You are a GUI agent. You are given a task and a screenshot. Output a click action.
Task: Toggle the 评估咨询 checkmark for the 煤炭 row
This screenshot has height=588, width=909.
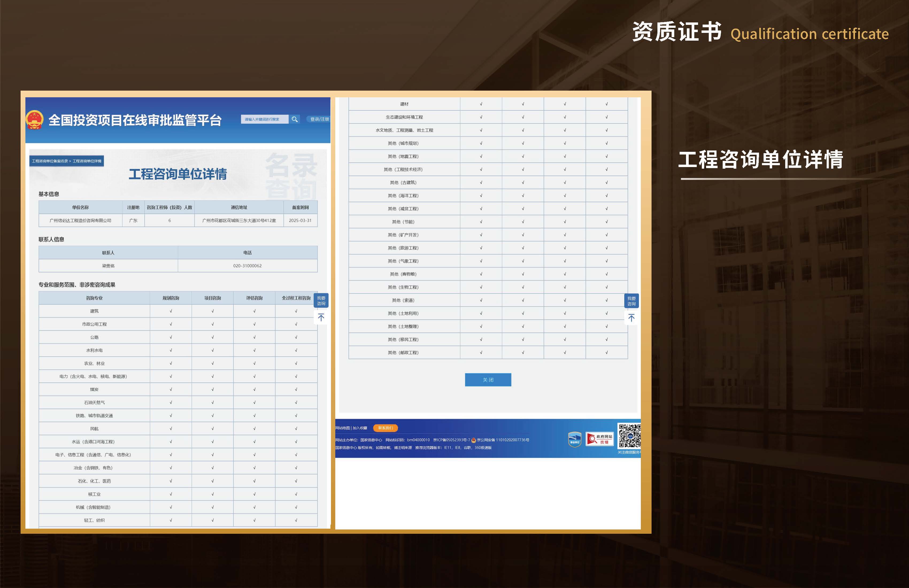[254, 389]
